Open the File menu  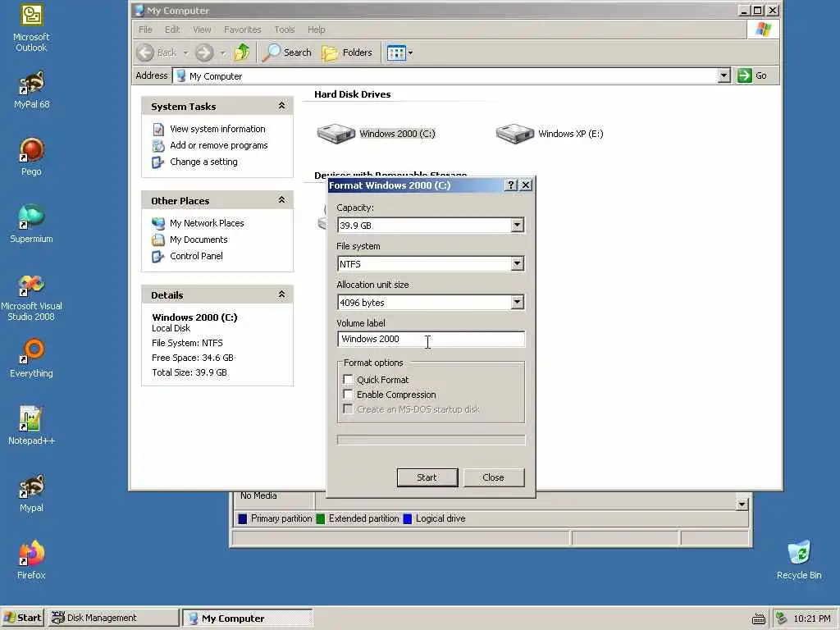click(145, 30)
